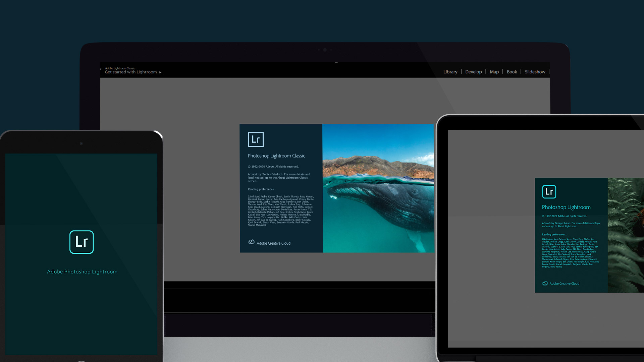644x362 pixels.
Task: Collapse top panel using the small triangle
Action: click(x=336, y=62)
